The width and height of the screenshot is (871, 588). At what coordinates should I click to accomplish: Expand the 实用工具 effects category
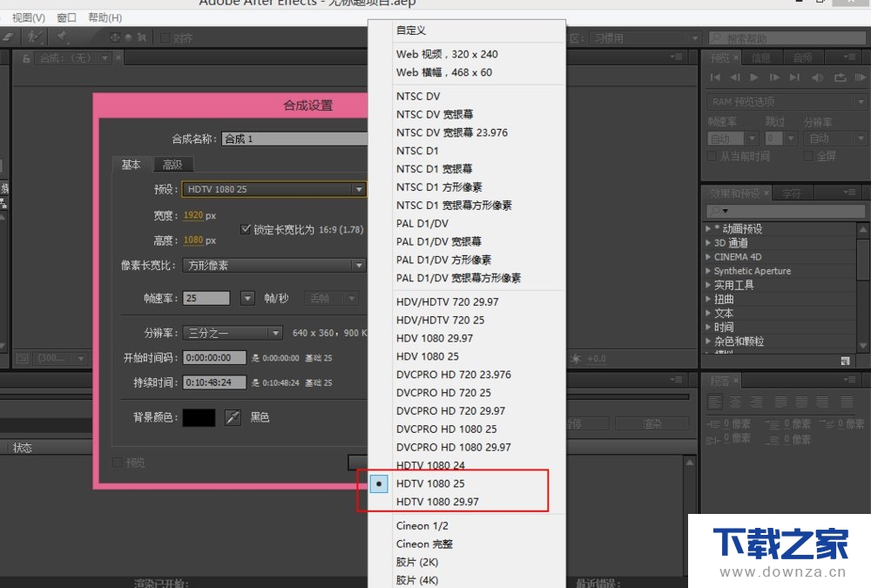coord(708,285)
